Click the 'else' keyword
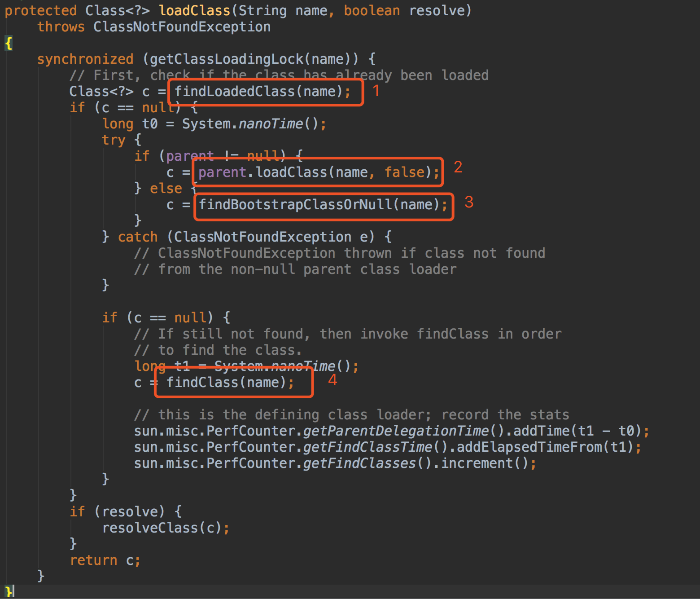Screen dimensions: 700x599 pyautogui.click(x=166, y=188)
